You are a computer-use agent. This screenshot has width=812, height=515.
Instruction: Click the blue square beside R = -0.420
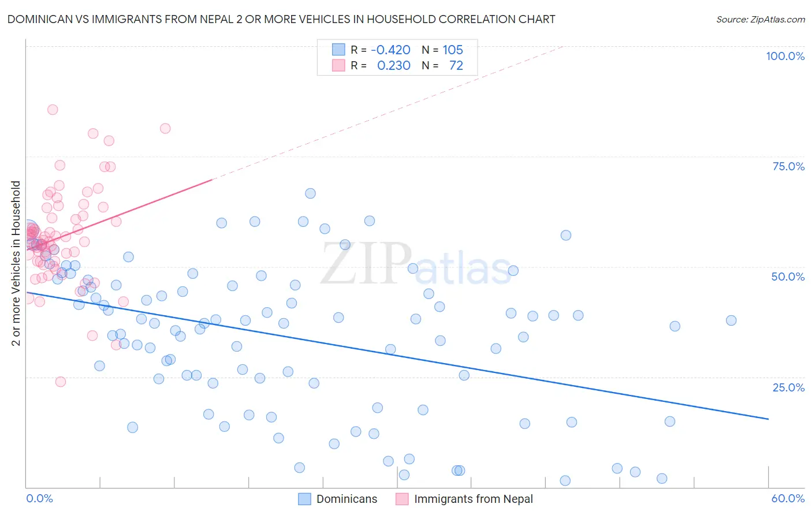pos(338,50)
